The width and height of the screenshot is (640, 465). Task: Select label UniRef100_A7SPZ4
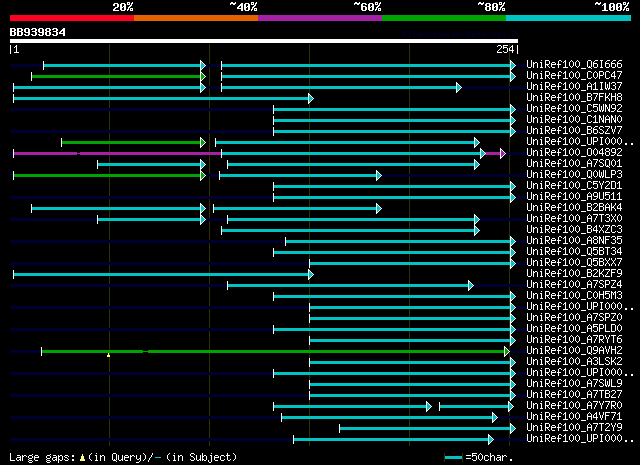tap(574, 285)
